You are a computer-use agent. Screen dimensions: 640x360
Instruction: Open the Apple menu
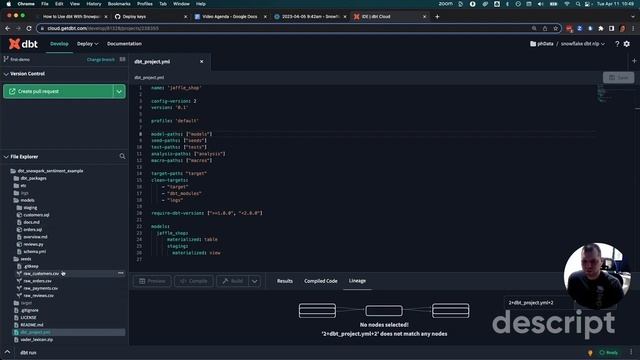(9, 4)
